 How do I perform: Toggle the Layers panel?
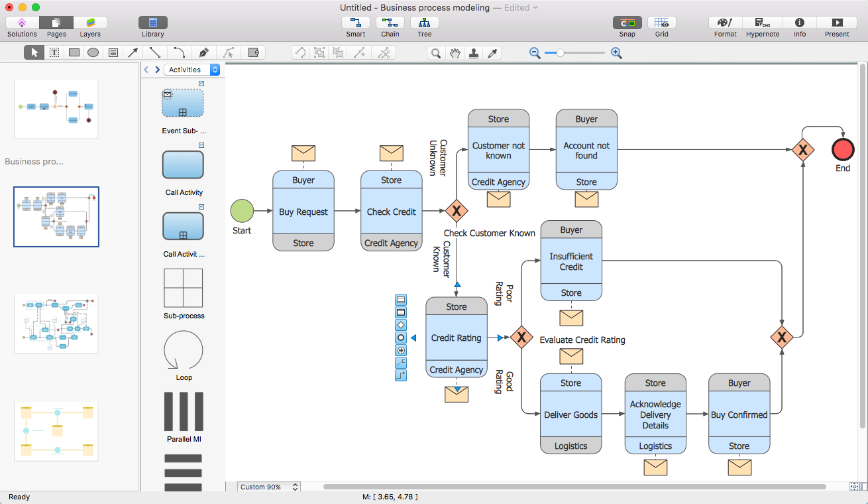point(90,23)
